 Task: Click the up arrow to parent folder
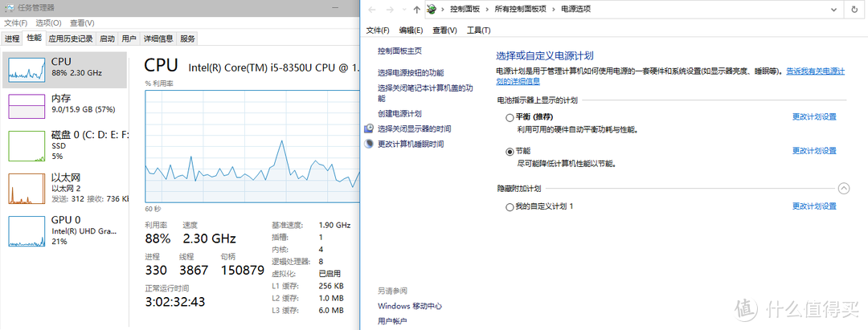416,10
